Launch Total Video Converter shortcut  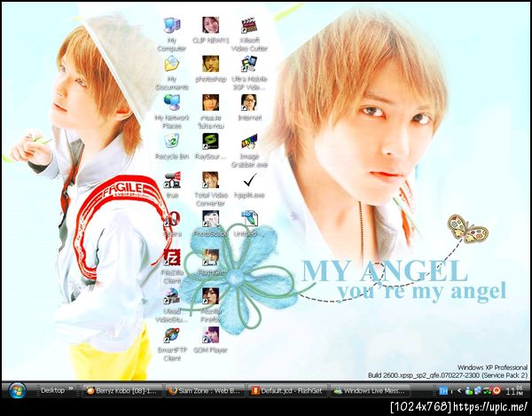[x=211, y=180]
